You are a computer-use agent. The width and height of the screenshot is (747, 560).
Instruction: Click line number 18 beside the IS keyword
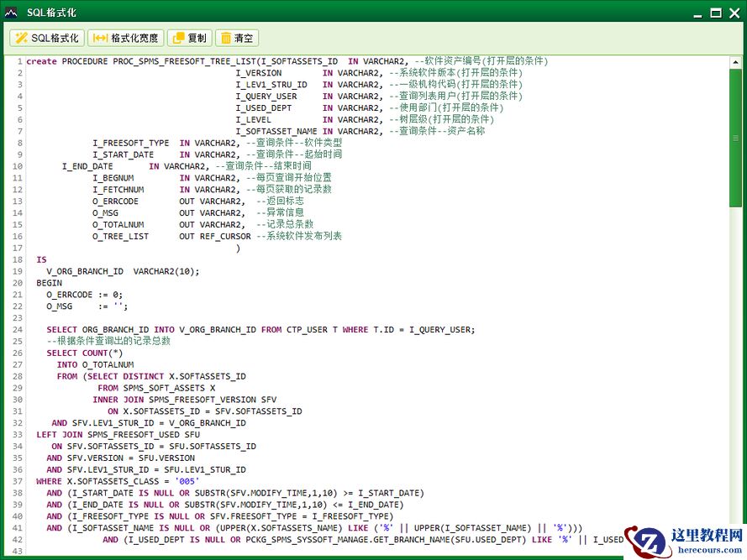18,260
